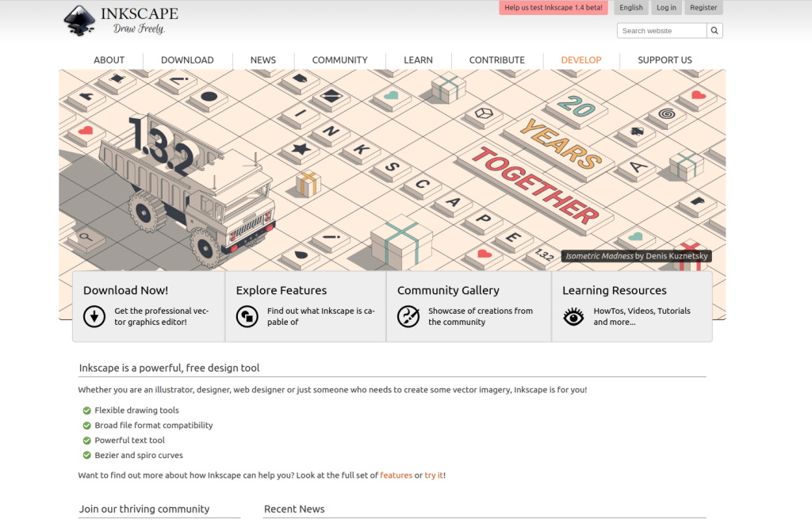Click the Explore Features shapes icon

pyautogui.click(x=247, y=317)
